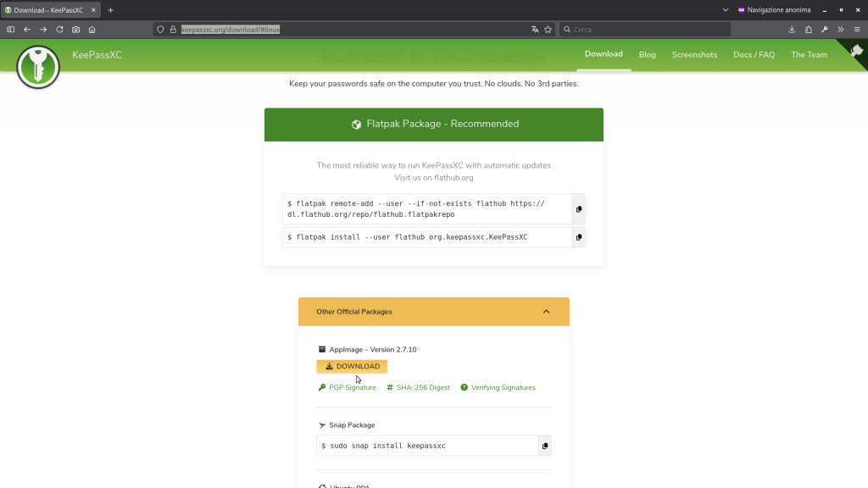Open the SHA-256 Digest link

418,388
